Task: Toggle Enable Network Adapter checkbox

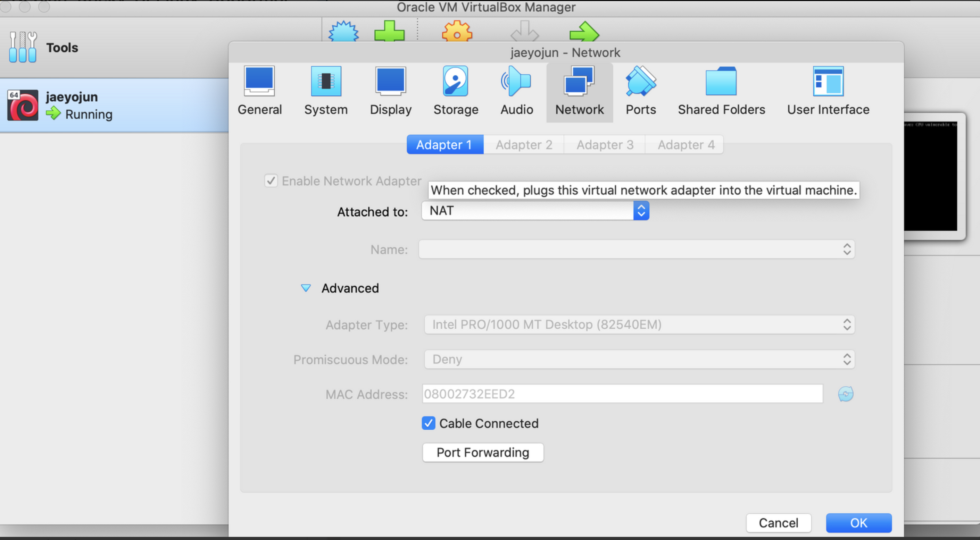Action: [x=271, y=180]
